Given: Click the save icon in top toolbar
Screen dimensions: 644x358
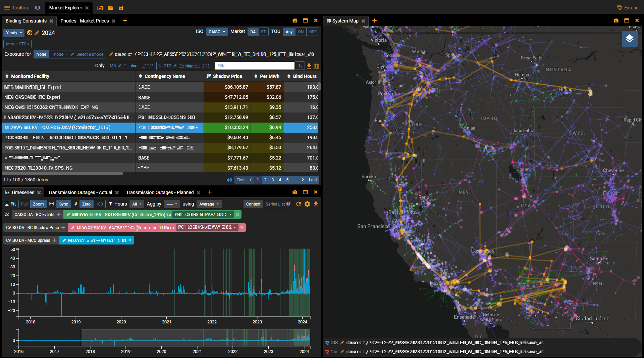Looking at the screenshot, I should 121,8.
